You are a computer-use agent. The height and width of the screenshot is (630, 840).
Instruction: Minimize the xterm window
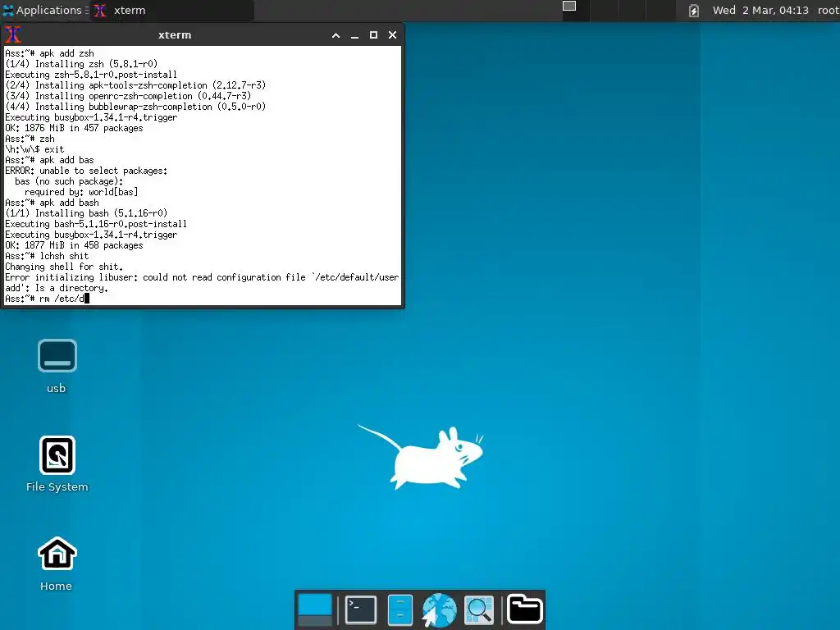(354, 35)
